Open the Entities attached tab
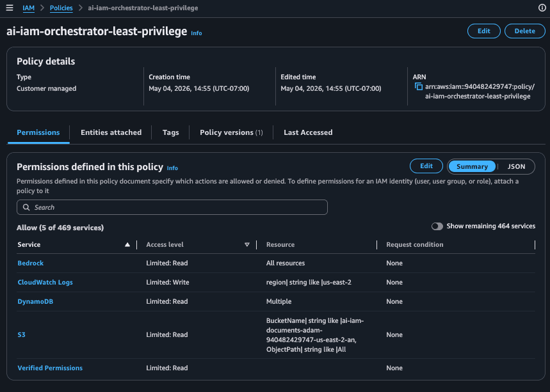Screen dimensions: 550x392 click(x=111, y=132)
